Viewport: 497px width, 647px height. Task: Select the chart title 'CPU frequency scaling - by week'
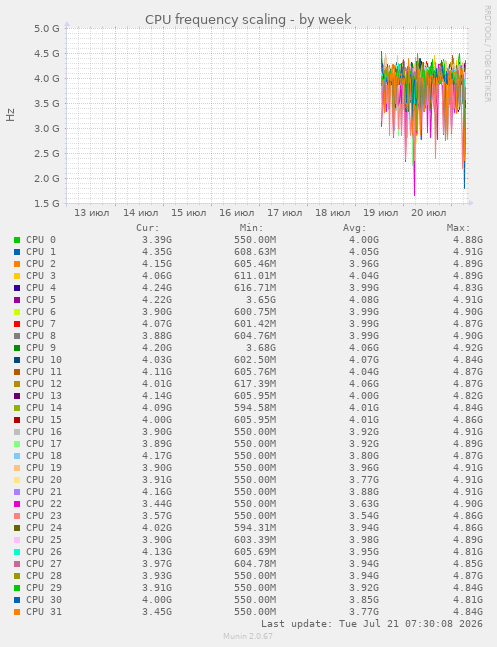coord(248,19)
